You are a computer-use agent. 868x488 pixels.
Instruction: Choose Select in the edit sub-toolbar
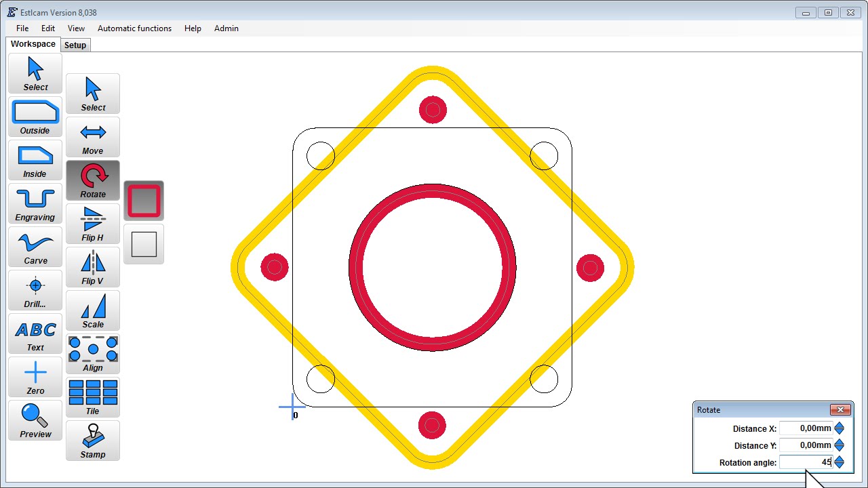coord(93,94)
